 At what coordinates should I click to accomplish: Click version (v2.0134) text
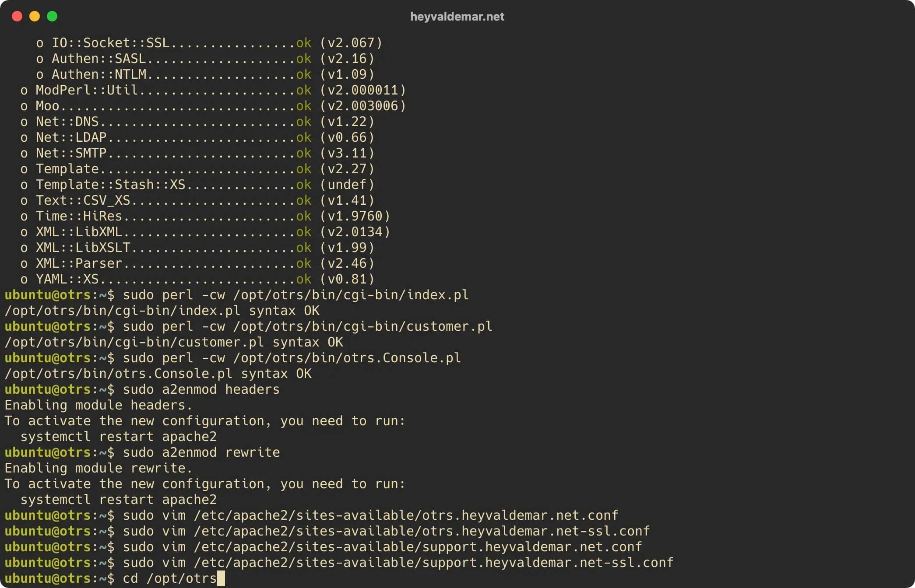click(x=355, y=232)
